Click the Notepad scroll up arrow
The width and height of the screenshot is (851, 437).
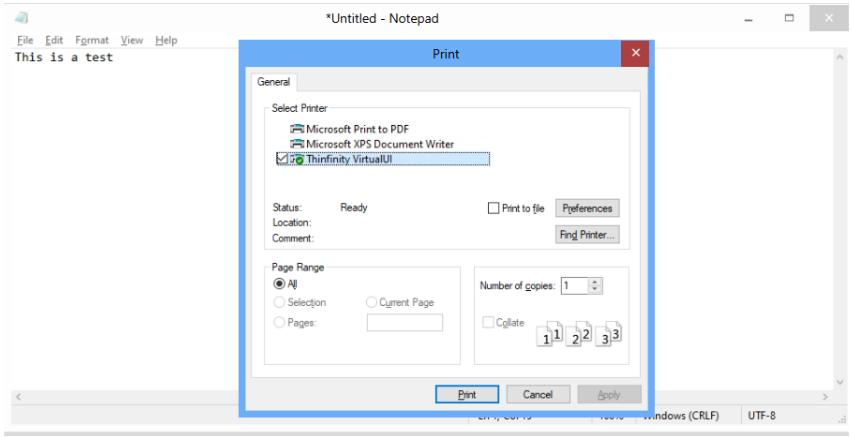point(840,56)
